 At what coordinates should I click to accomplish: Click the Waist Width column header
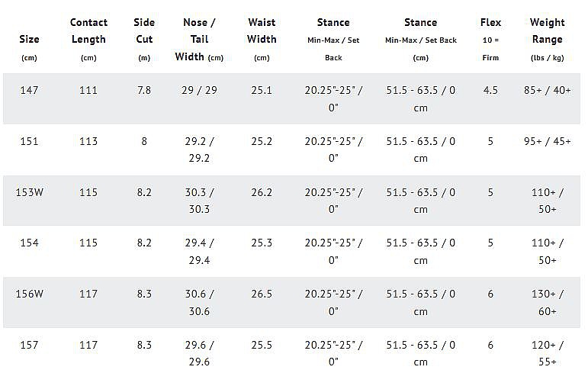262,40
